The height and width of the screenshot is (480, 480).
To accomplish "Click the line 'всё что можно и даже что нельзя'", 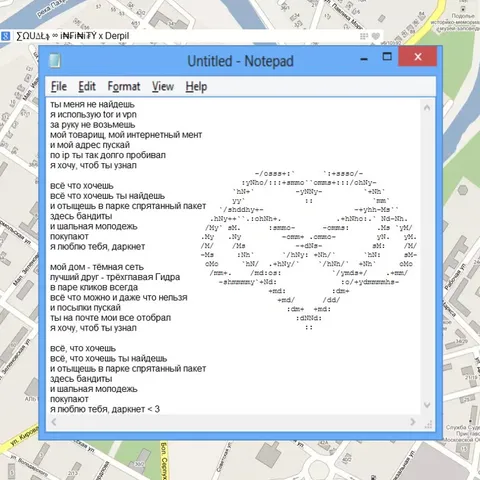I will click(x=119, y=297).
